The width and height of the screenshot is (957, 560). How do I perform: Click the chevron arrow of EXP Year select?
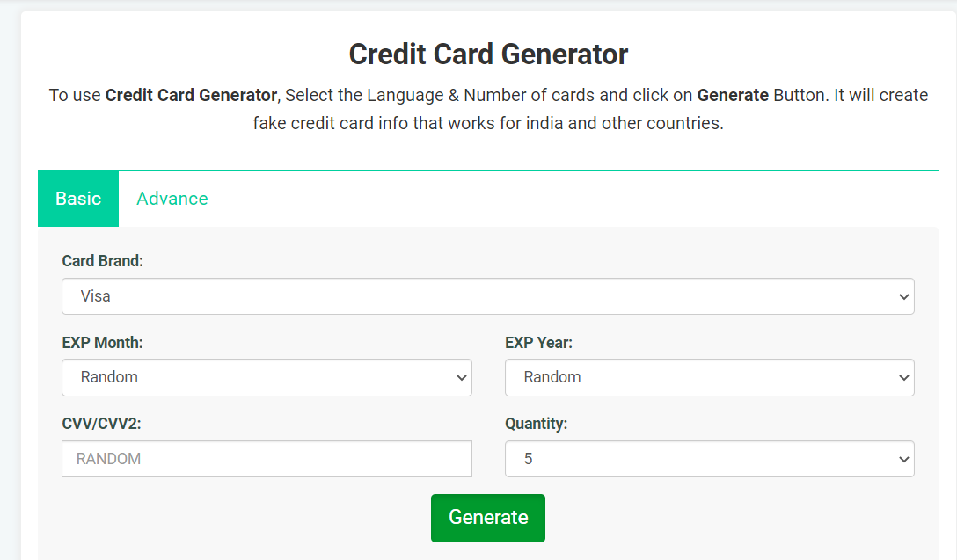click(x=904, y=378)
